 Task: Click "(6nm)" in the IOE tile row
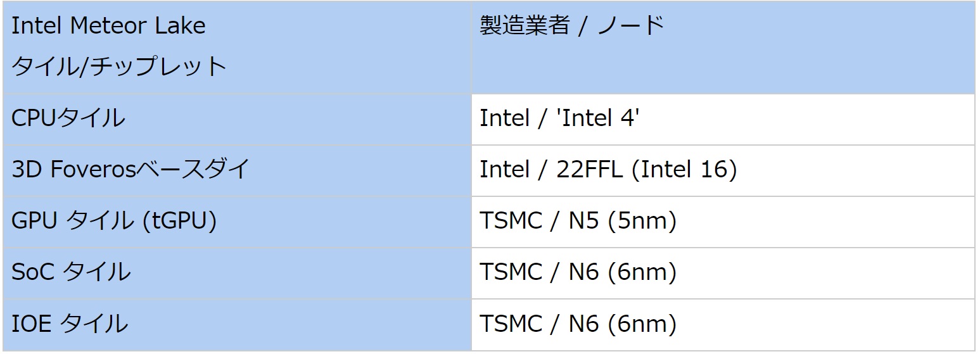642,324
